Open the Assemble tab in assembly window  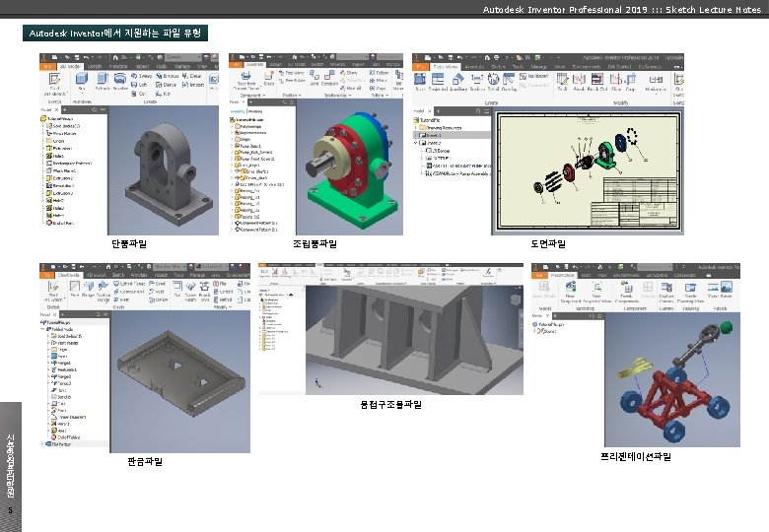click(x=254, y=64)
